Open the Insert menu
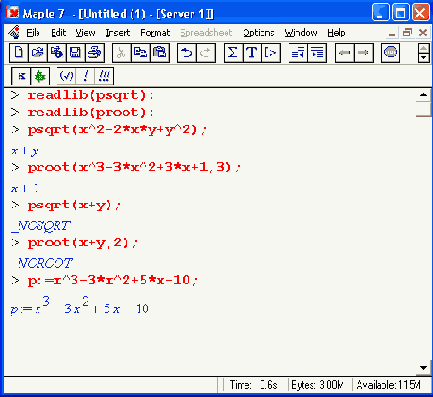This screenshot has height=397, width=433. pos(118,33)
